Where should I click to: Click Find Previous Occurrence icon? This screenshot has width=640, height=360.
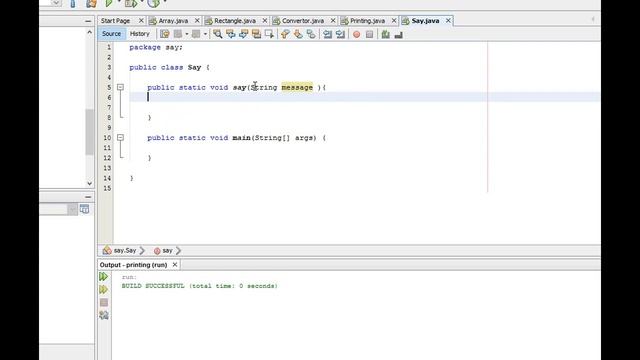(x=231, y=34)
